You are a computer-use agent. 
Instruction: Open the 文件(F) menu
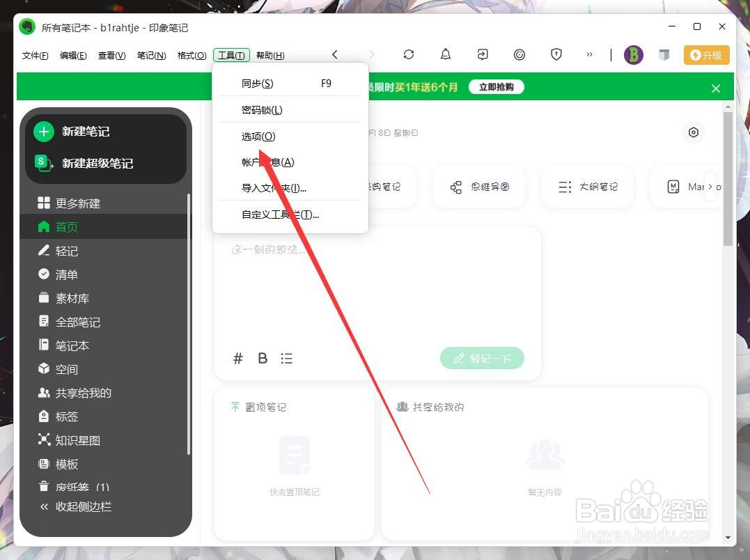click(x=36, y=56)
